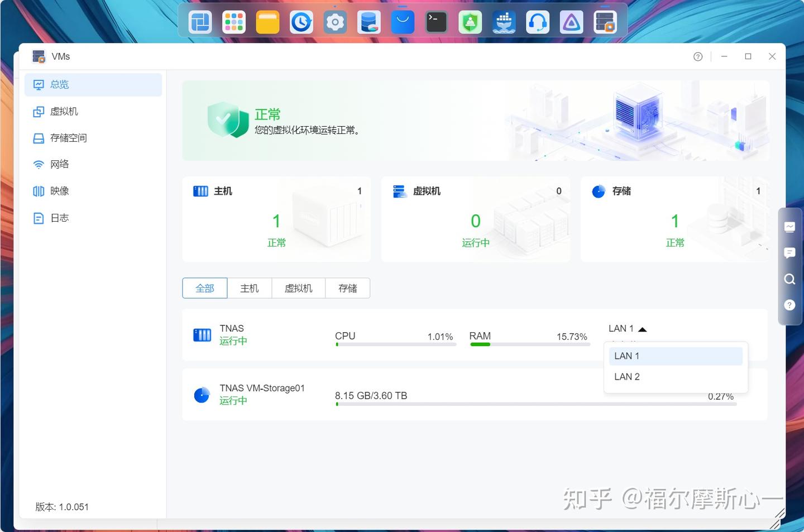This screenshot has width=804, height=532.
Task: Open 映像 images section in sidebar
Action: pyautogui.click(x=93, y=191)
